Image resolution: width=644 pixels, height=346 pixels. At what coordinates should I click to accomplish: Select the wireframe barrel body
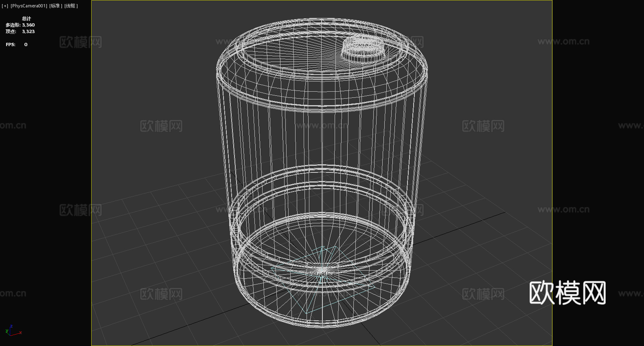[x=322, y=172]
